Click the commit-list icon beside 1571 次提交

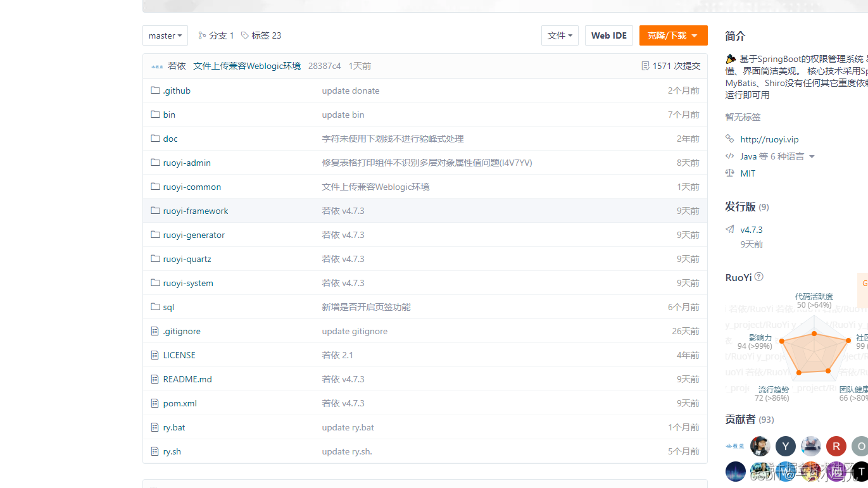pyautogui.click(x=645, y=66)
